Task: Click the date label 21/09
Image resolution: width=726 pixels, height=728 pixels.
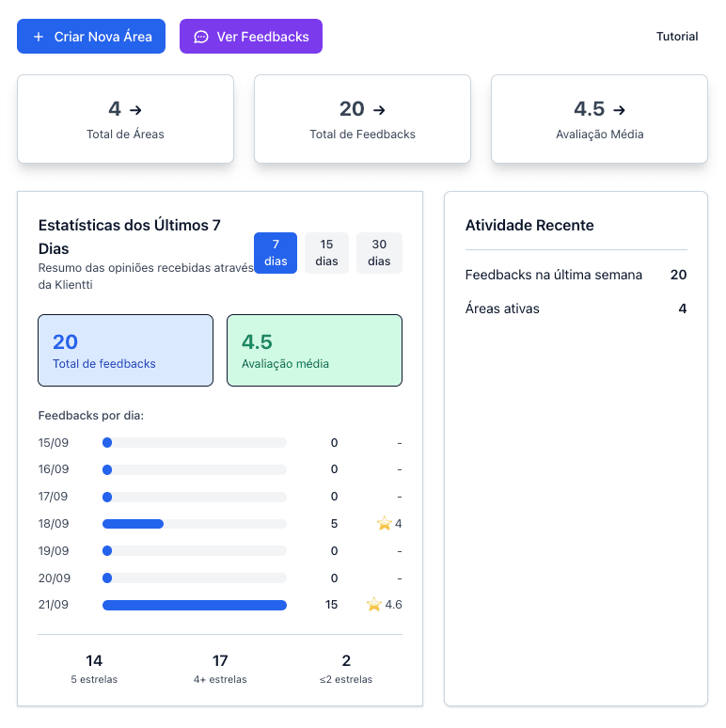Action: tap(54, 605)
